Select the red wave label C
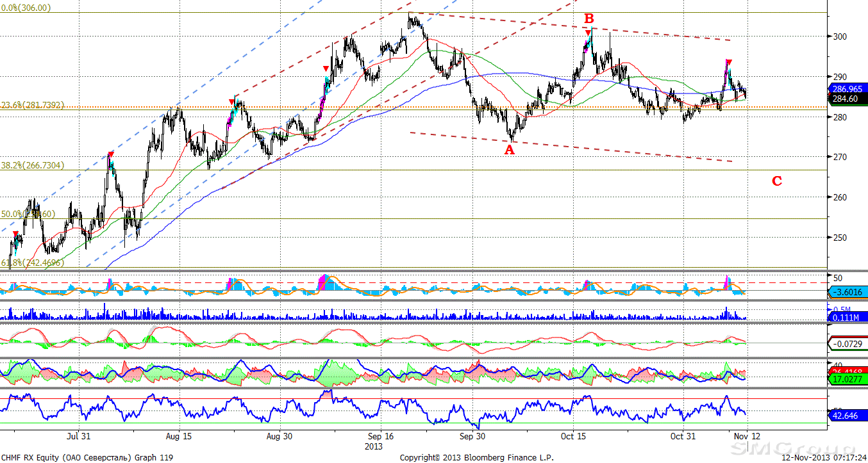868x463 pixels. (776, 181)
